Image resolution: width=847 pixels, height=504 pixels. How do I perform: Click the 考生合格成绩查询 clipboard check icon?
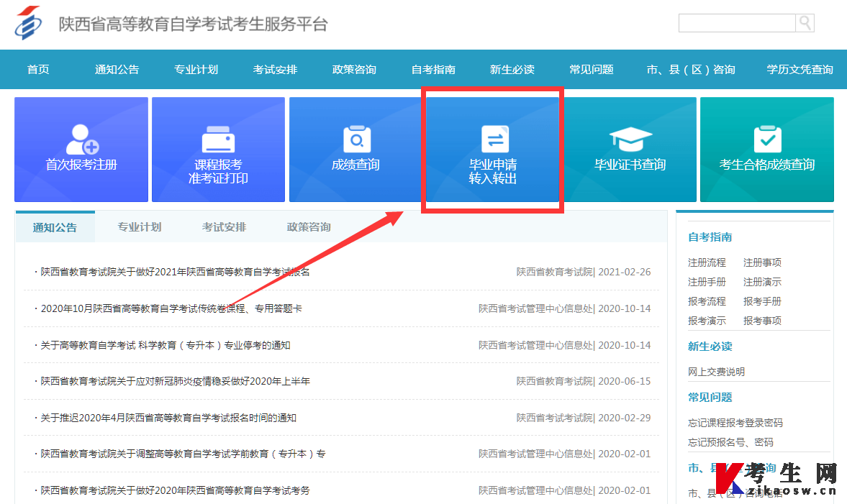pos(767,139)
